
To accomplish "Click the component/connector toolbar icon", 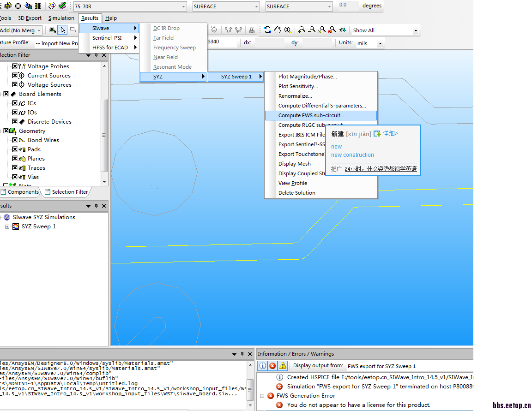I will (252, 30).
